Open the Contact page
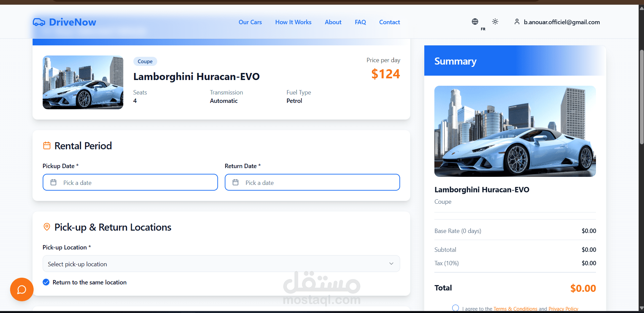Image resolution: width=644 pixels, height=313 pixels. click(389, 22)
